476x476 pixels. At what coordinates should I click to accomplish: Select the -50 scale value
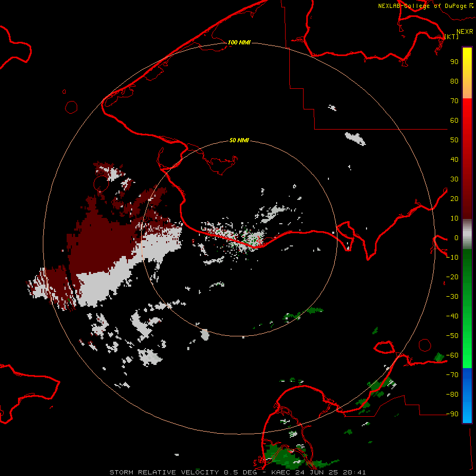tap(452, 336)
